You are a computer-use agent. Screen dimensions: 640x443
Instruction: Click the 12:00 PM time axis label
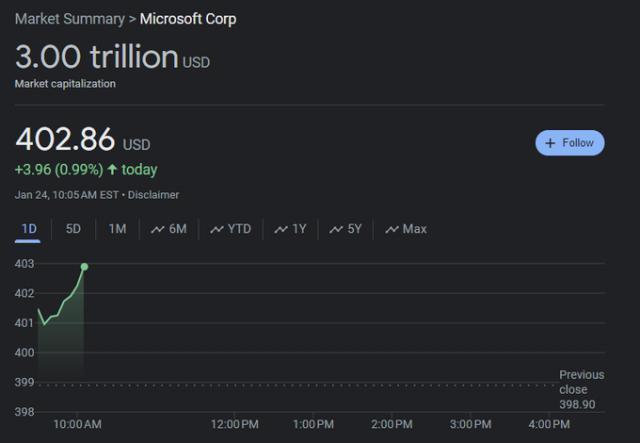[x=235, y=425]
